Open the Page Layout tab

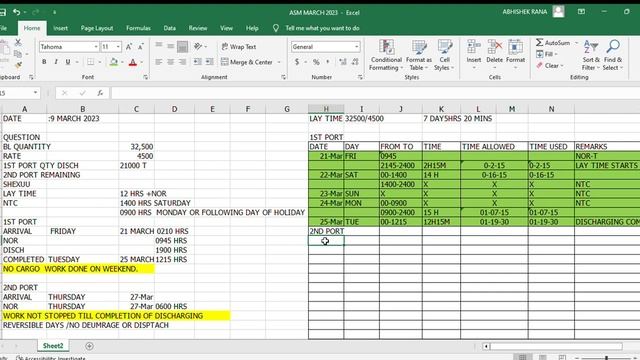pos(97,28)
